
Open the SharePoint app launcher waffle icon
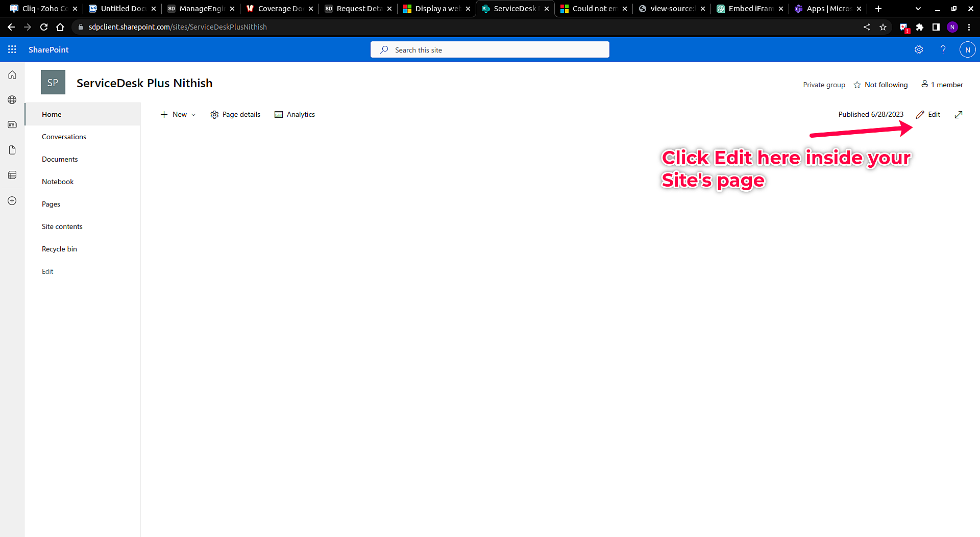click(x=12, y=49)
